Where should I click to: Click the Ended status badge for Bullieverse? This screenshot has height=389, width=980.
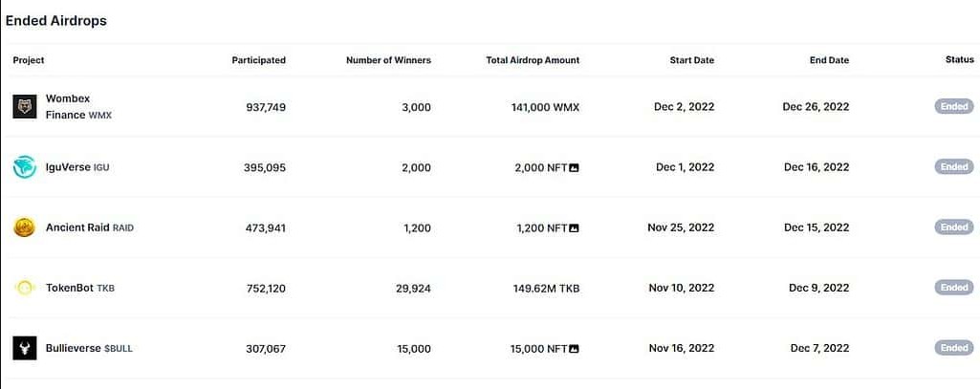tap(954, 348)
